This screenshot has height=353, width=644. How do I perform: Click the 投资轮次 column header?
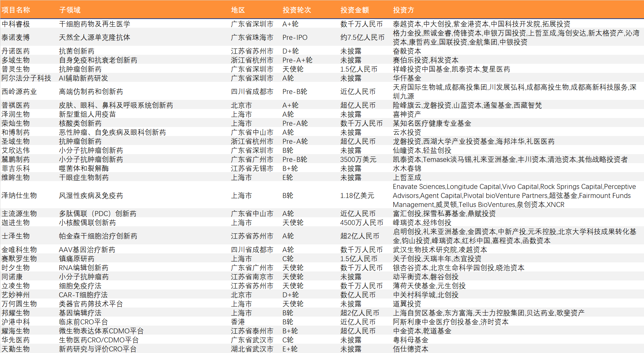pyautogui.click(x=297, y=10)
